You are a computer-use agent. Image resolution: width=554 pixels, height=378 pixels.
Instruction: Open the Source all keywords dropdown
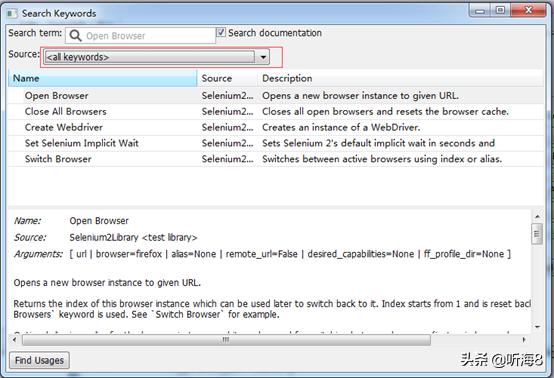point(157,57)
